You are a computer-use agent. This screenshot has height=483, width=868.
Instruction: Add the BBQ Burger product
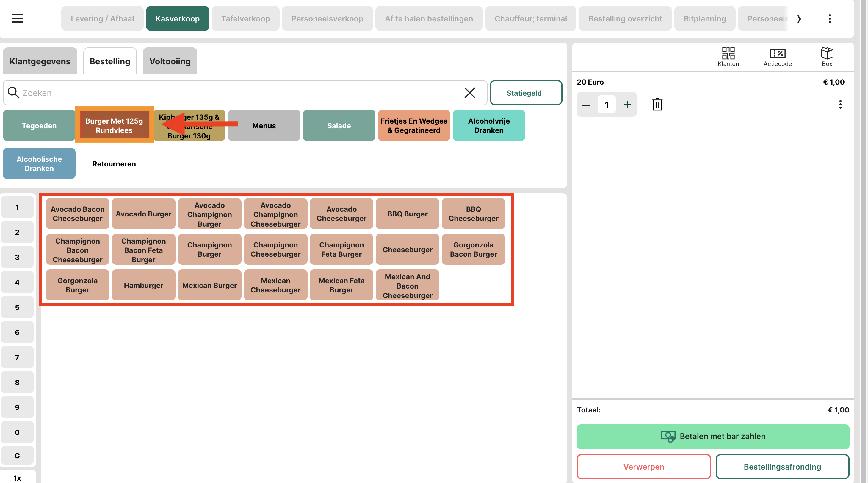[407, 214]
